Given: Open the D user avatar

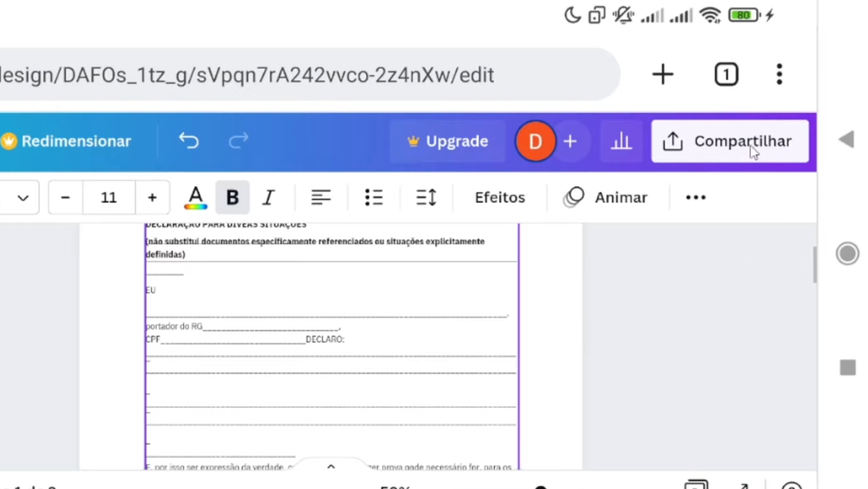Looking at the screenshot, I should pos(536,142).
